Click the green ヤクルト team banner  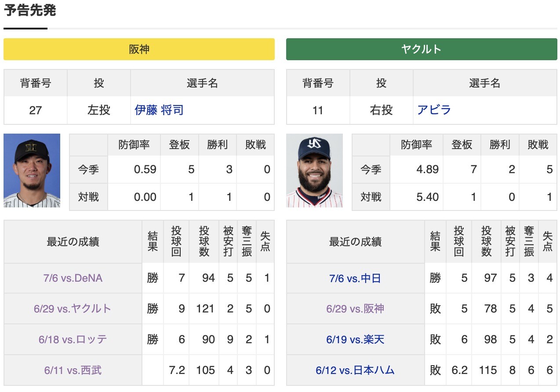click(421, 49)
